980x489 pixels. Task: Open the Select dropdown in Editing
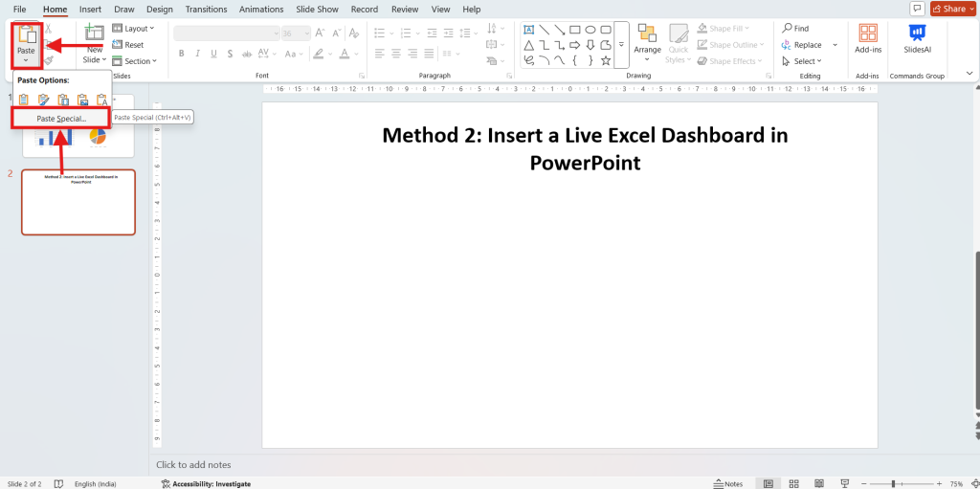click(797, 61)
